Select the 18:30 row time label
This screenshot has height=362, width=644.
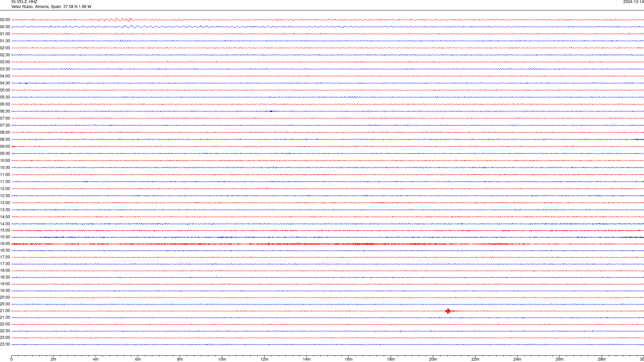pyautogui.click(x=5, y=277)
